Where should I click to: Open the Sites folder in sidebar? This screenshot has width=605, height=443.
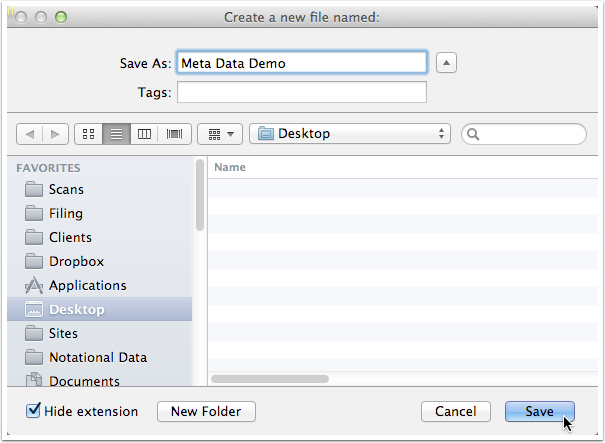coord(100,333)
